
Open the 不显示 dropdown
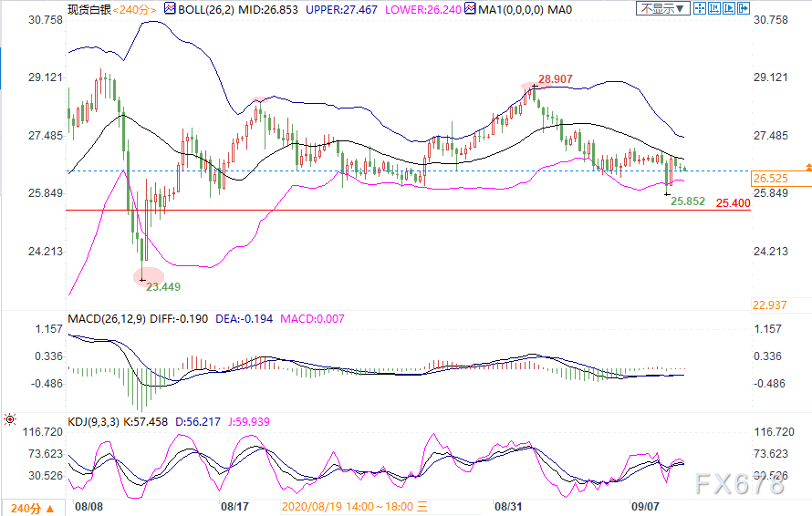tap(661, 8)
